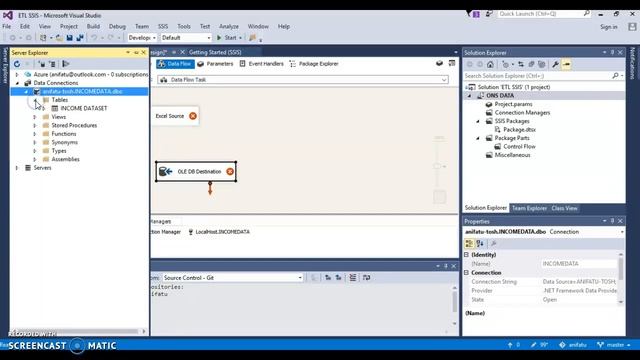Select the OLE DB Destination component
Image resolution: width=640 pixels, height=360 pixels.
point(196,171)
